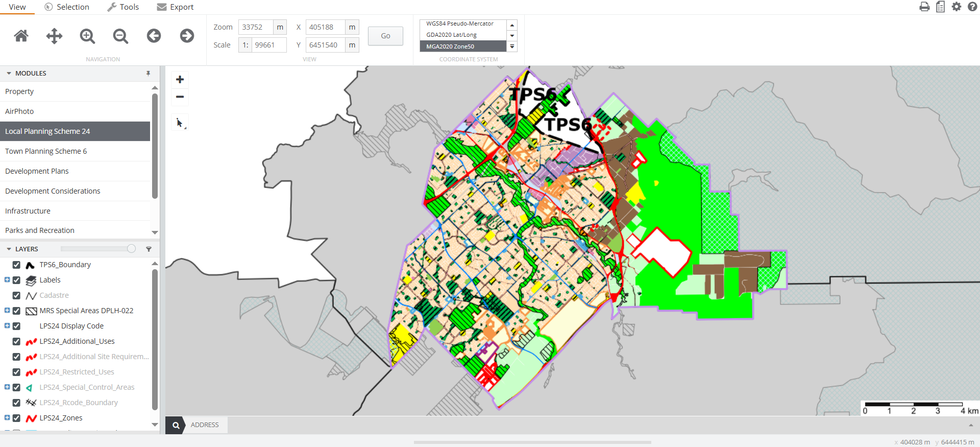Click the Home navigation icon

tap(21, 36)
